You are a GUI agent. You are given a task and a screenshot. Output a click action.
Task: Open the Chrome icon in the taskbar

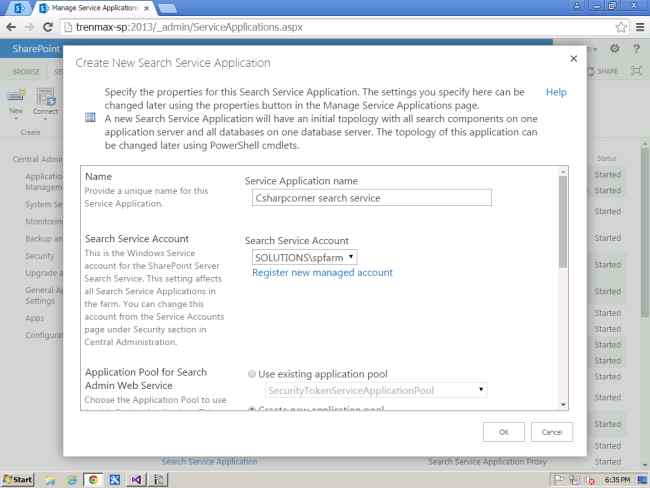[x=93, y=480]
